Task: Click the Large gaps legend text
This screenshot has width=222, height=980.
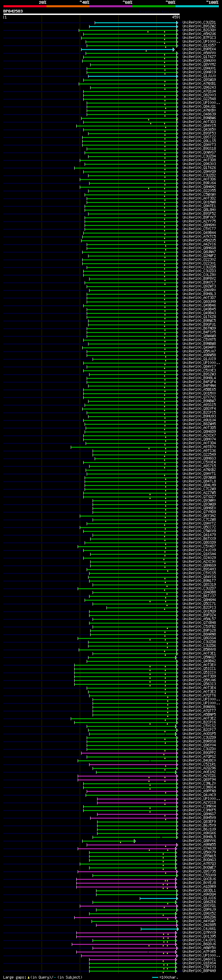Action: point(15,977)
